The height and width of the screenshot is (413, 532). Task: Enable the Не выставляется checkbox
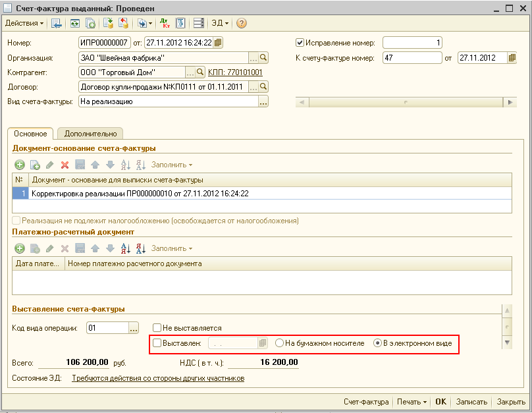[157, 327]
